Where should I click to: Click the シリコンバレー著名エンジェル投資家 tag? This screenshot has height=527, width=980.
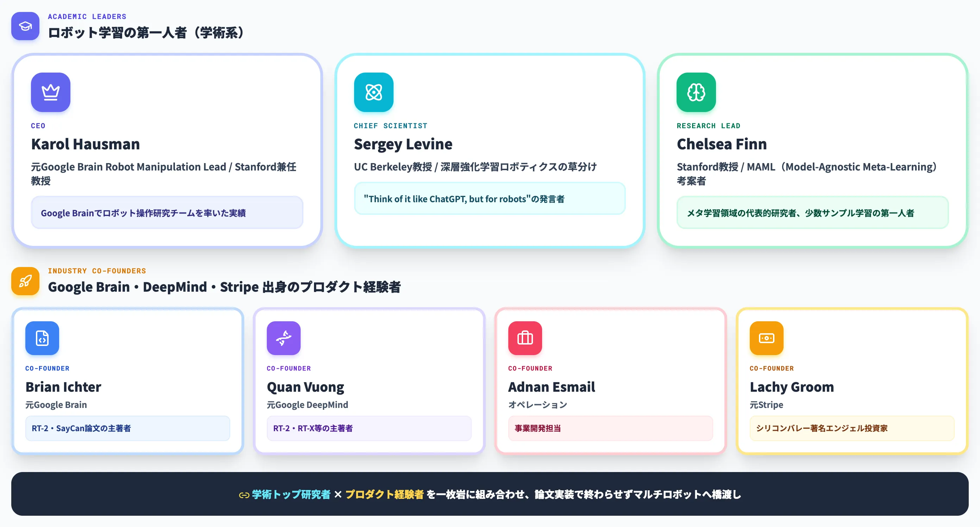point(852,428)
